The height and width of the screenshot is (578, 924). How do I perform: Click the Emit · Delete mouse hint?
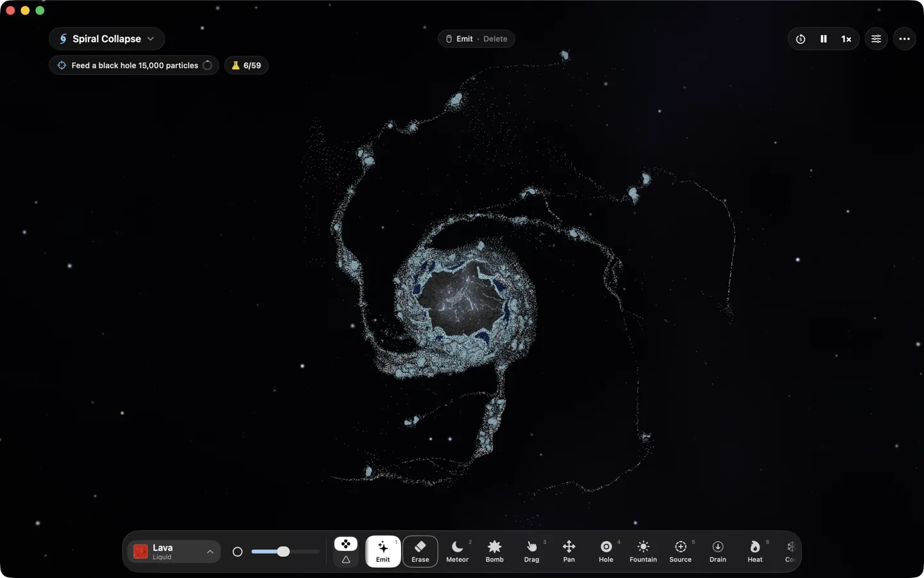[477, 39]
